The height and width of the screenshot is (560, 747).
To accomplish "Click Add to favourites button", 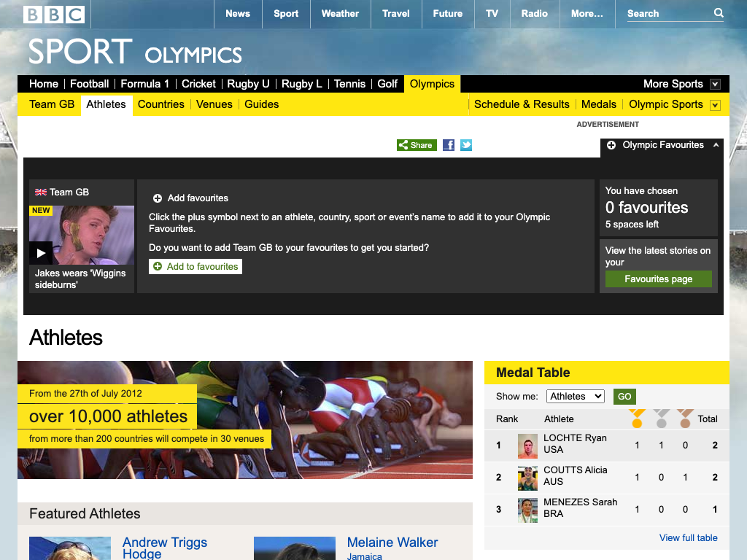I will 196,267.
